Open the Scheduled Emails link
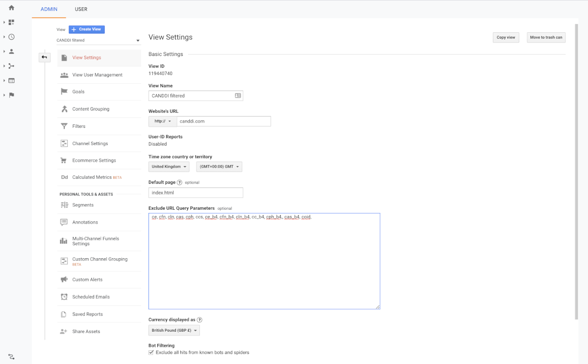The height and width of the screenshot is (364, 588). click(x=91, y=297)
